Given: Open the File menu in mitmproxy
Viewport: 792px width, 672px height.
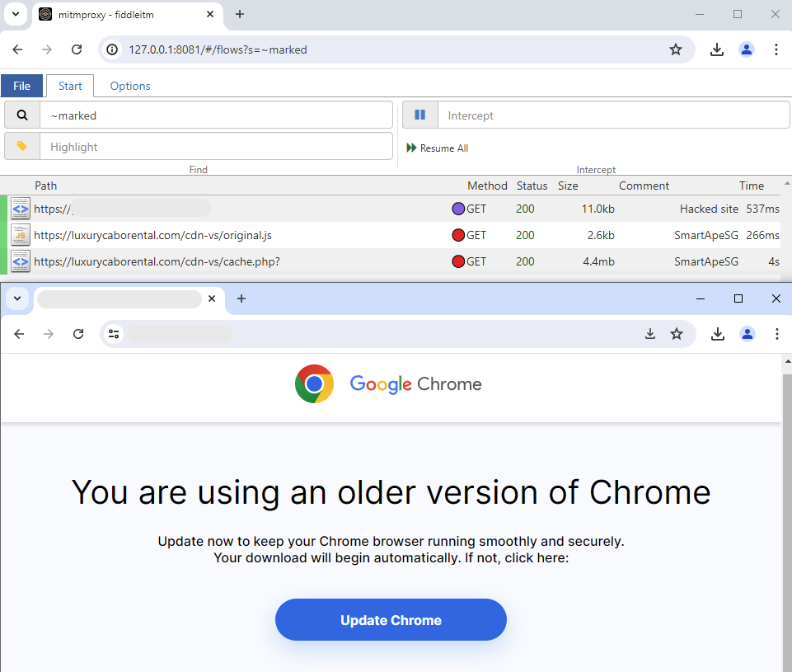Looking at the screenshot, I should click(21, 86).
